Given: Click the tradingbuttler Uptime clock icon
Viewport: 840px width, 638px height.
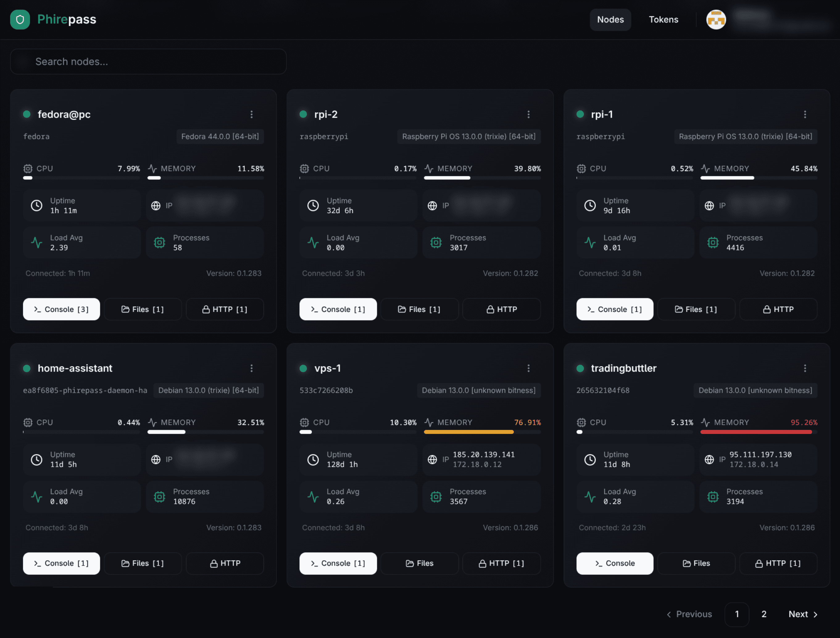Looking at the screenshot, I should [x=590, y=460].
